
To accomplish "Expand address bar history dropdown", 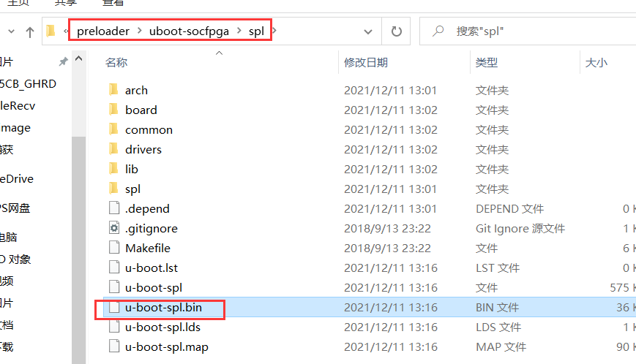I will [368, 31].
